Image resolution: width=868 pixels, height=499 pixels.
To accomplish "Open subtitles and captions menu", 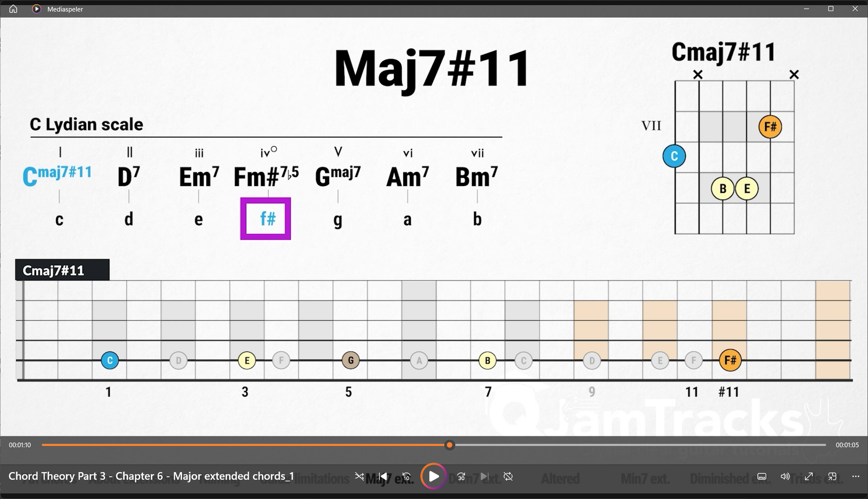I will point(762,476).
